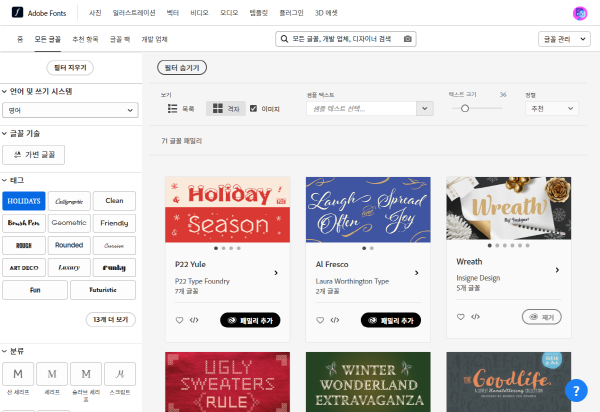Toggle the Geometric tag filter
Screen dimensions: 600x412
pos(69,223)
